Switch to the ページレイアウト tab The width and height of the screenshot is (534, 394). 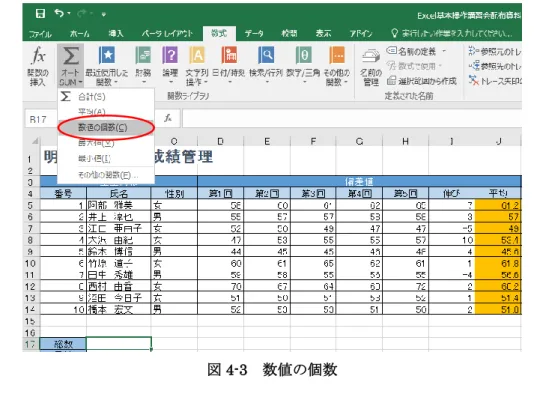click(x=167, y=33)
